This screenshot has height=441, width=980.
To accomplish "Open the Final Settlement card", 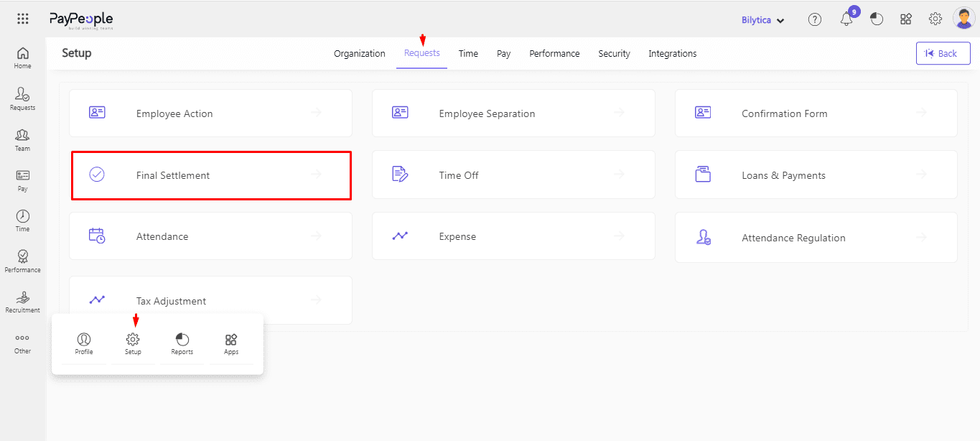I will [x=211, y=175].
